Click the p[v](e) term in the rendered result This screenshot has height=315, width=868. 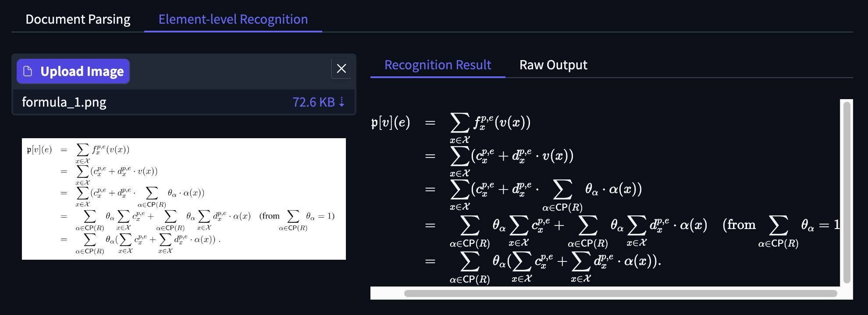(390, 122)
